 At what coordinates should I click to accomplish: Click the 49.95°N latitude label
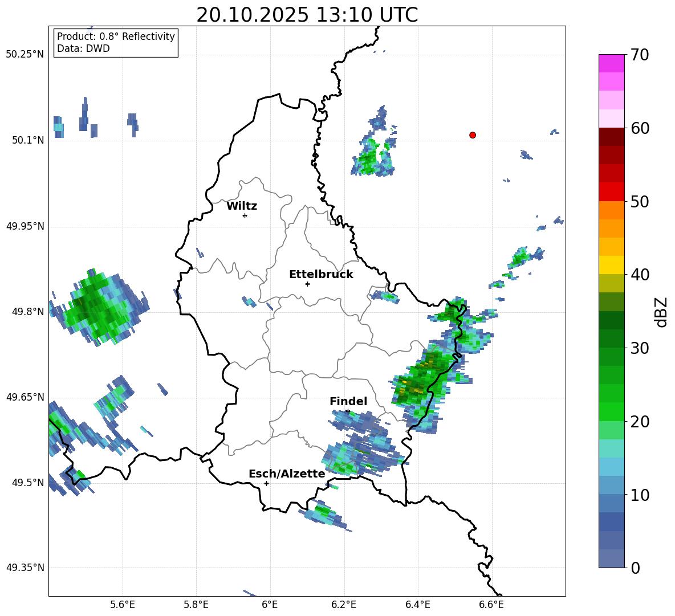pos(25,226)
